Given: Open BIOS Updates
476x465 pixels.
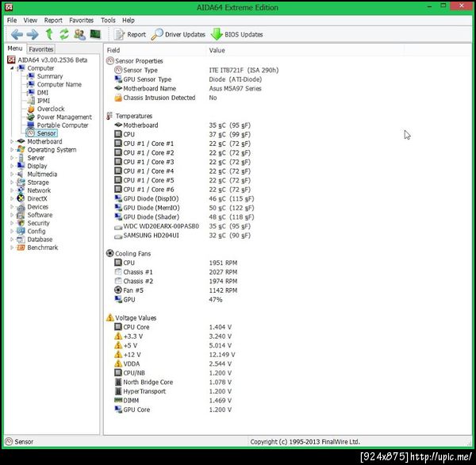Looking at the screenshot, I should pyautogui.click(x=236, y=35).
